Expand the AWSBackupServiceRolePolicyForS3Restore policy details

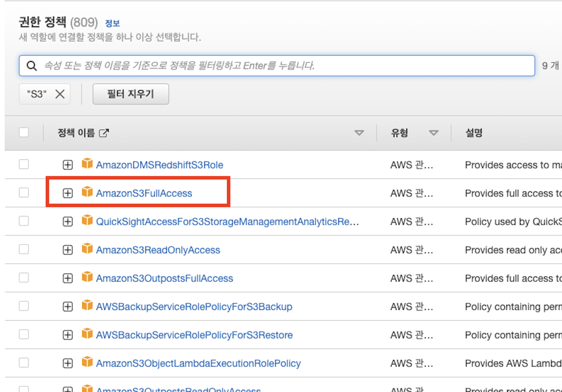click(68, 335)
